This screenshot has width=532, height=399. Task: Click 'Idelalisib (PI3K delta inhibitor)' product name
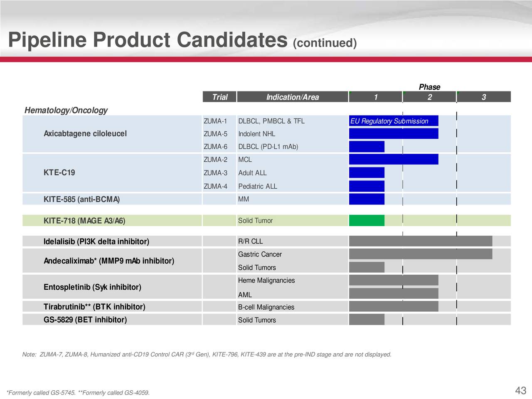point(96,241)
